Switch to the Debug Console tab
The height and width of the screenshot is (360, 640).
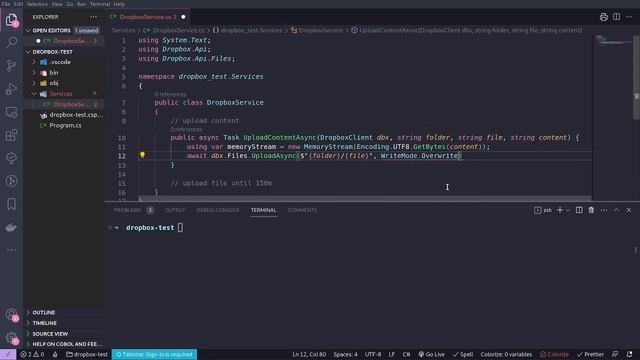(218, 210)
